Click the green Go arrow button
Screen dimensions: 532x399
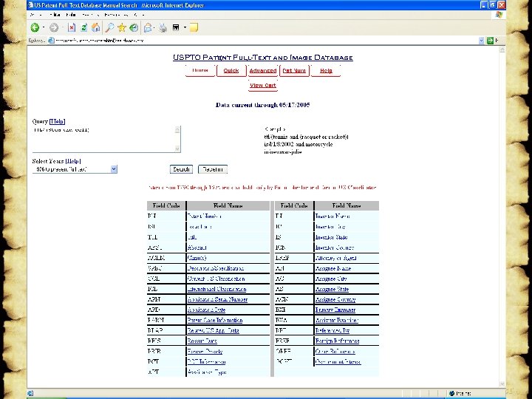pyautogui.click(x=490, y=41)
